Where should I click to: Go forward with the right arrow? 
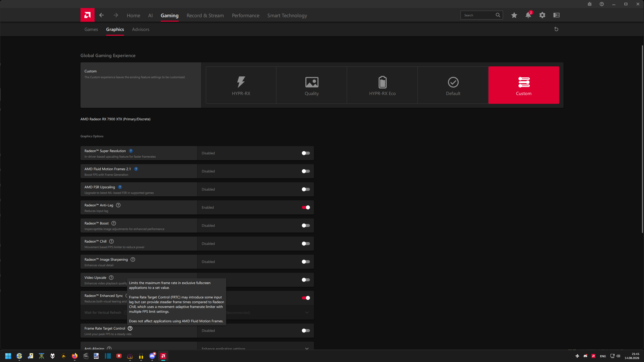tap(116, 15)
